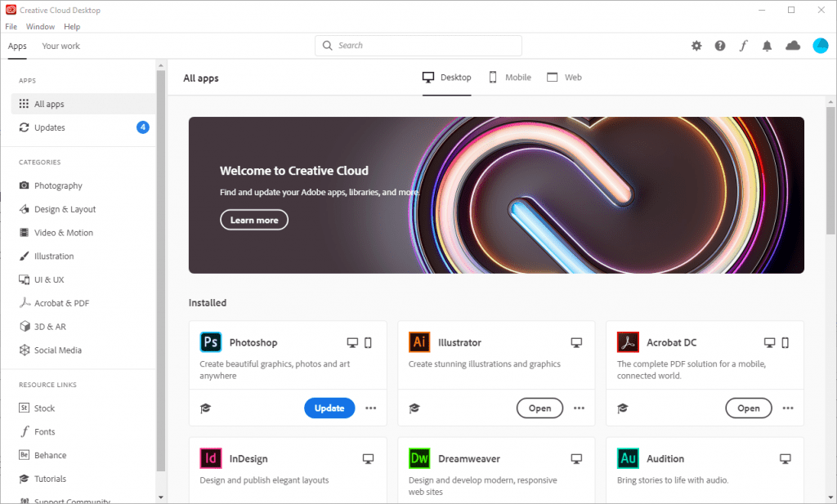Click the help question mark icon
Viewport: 837px width, 504px height.
click(720, 46)
